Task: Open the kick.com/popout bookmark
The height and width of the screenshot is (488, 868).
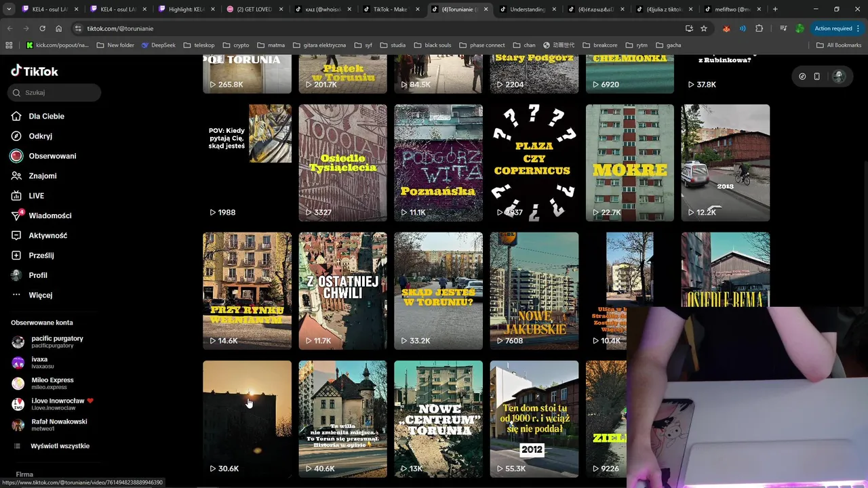Action: [x=57, y=45]
